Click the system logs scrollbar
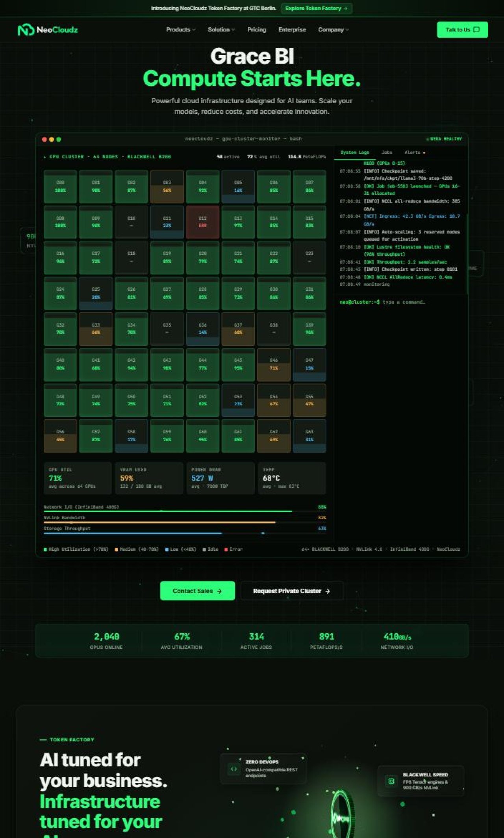Viewport: 504px width, 838px height. (x=467, y=254)
